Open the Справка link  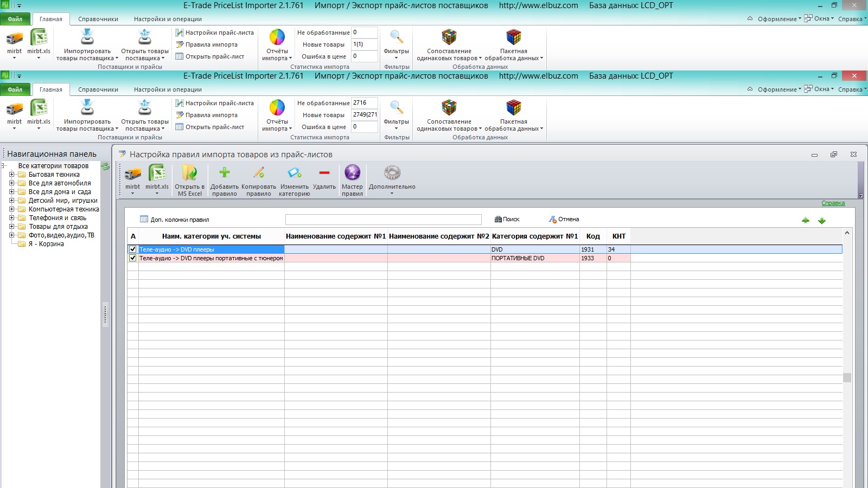click(833, 203)
